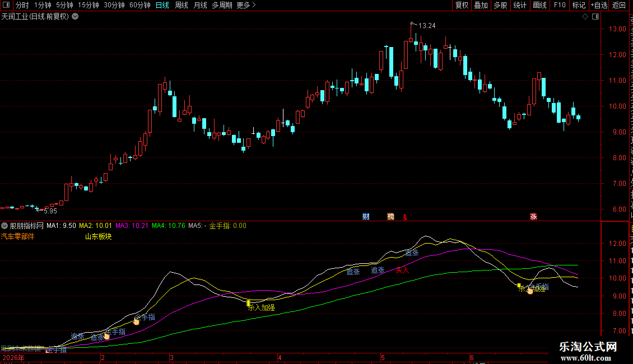Click the 2026年 timeline label
This screenshot has height=364, width=633.
pos(13,357)
